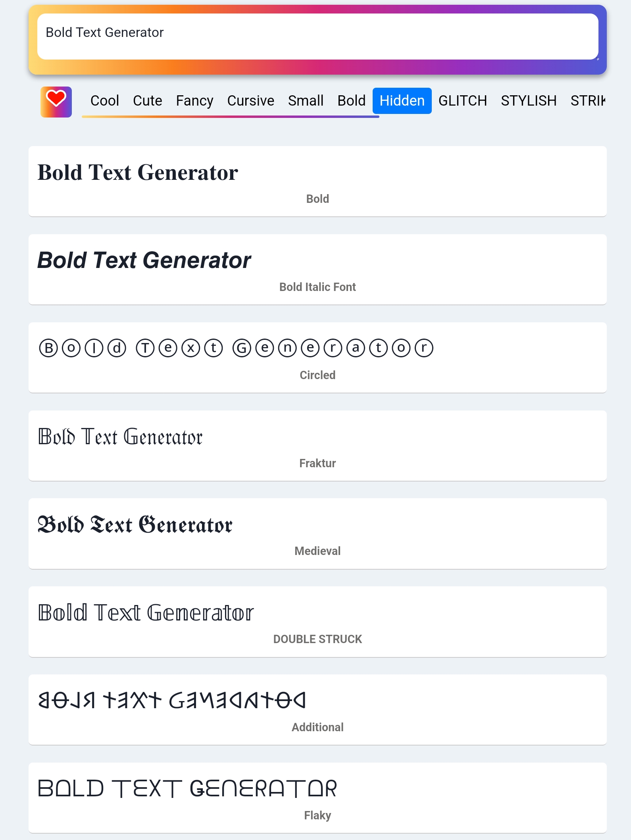Image resolution: width=631 pixels, height=840 pixels.
Task: Copy the Flaky styled text
Action: click(x=187, y=788)
